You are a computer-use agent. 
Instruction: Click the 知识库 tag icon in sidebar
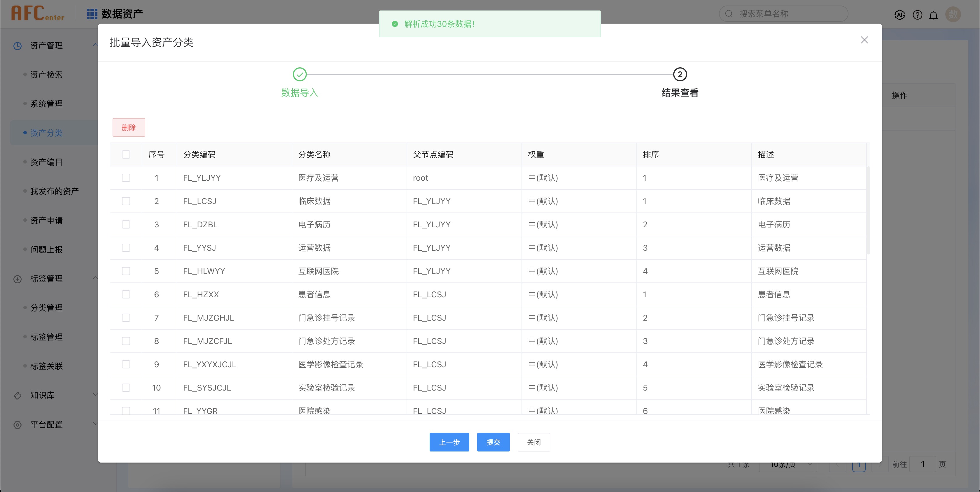(x=17, y=396)
